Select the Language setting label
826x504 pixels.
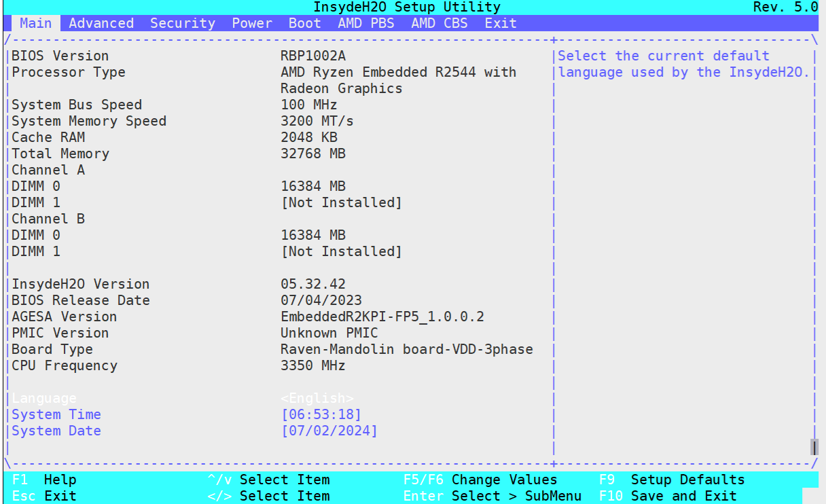coord(44,398)
